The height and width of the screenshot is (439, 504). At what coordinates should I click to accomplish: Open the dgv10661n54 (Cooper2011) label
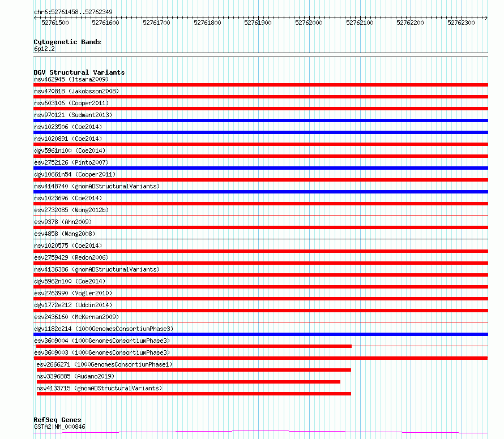75,174
